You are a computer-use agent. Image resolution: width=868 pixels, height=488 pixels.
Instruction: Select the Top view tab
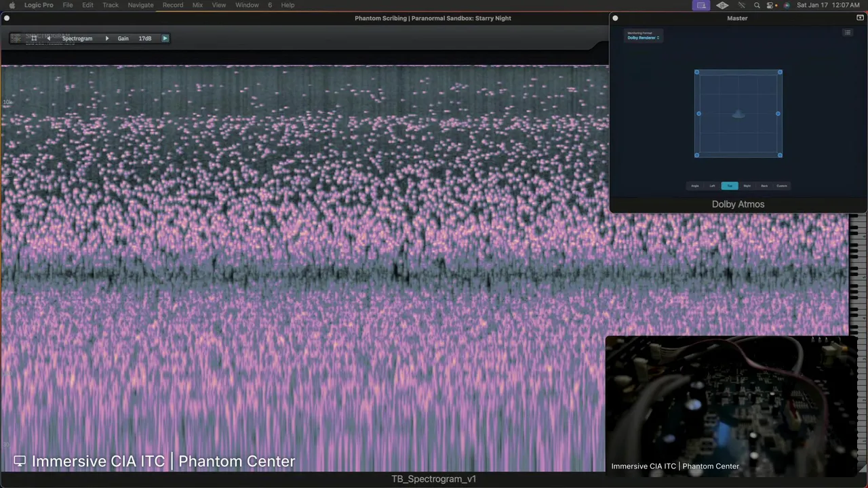coord(730,186)
